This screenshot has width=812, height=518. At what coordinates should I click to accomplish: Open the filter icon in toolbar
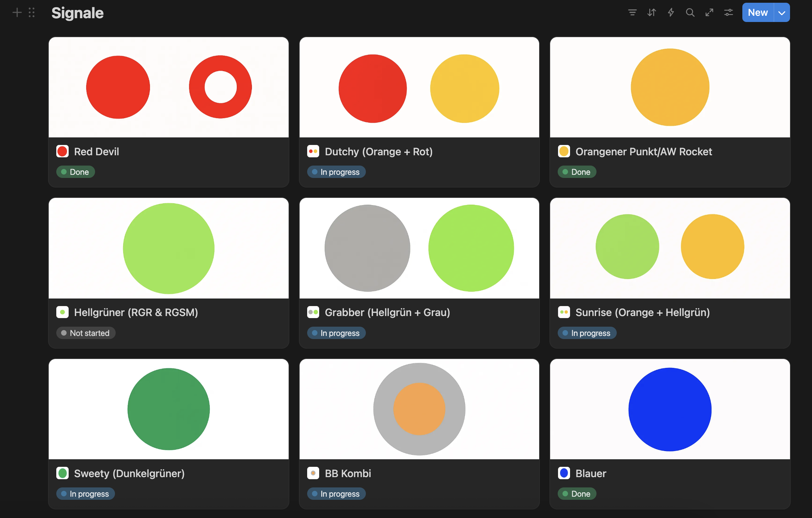[x=632, y=13]
